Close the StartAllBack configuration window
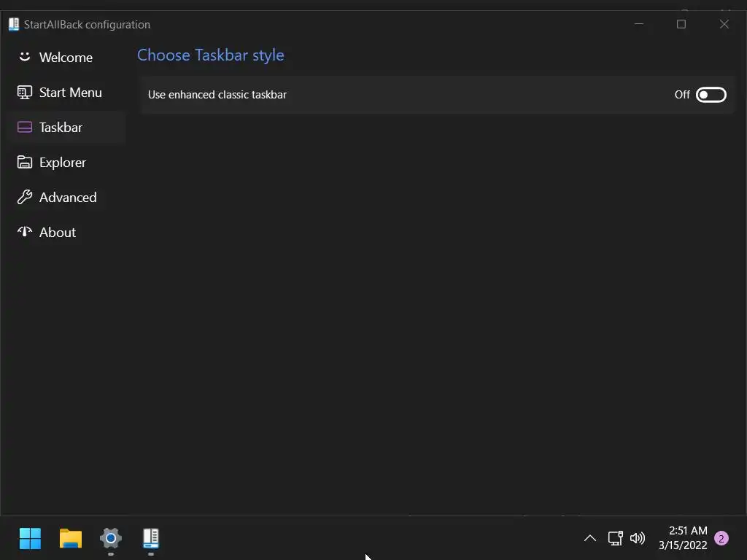This screenshot has width=747, height=560. pyautogui.click(x=724, y=24)
